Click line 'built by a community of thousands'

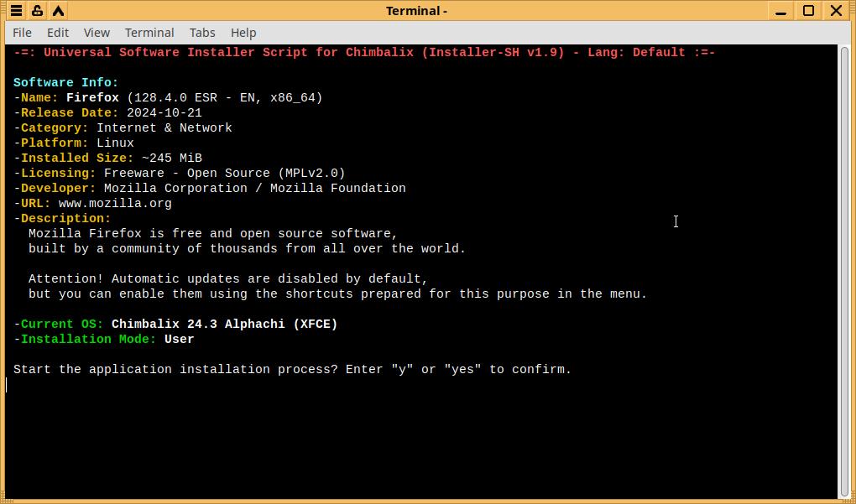point(248,249)
